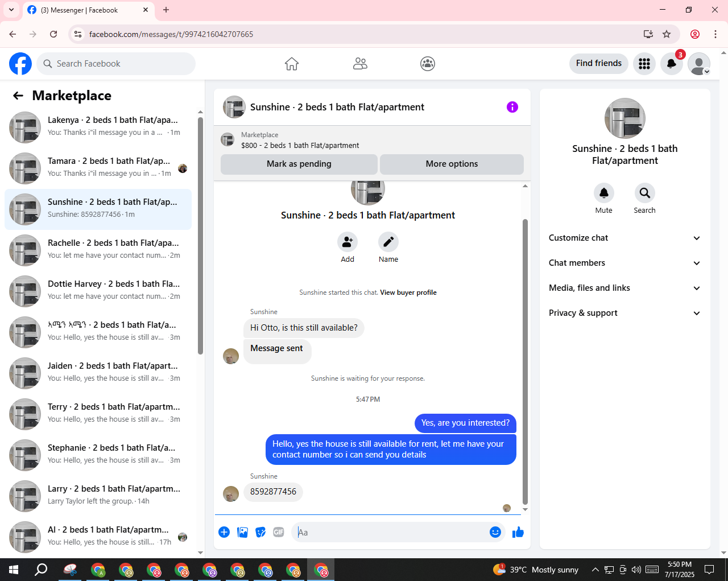Click the chat messages scrollbar
728x581 pixels.
point(525,362)
